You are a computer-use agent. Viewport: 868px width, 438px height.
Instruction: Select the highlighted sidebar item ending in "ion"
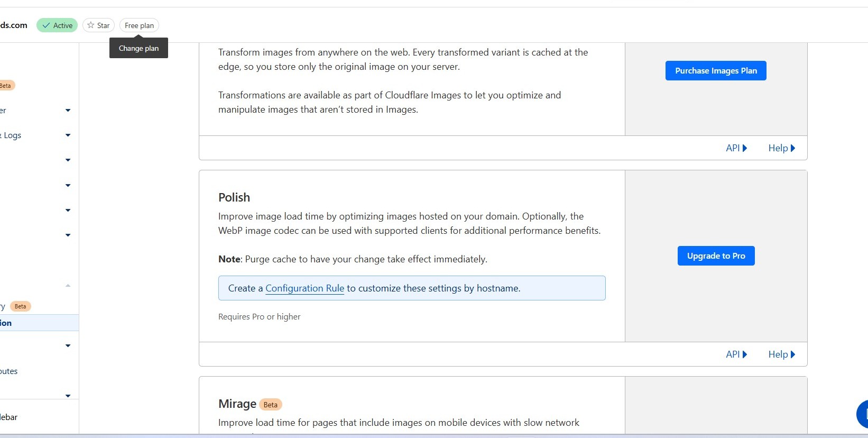point(39,323)
